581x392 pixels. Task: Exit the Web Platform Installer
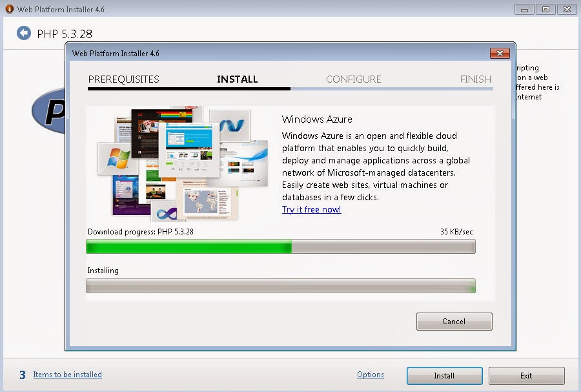pos(526,375)
